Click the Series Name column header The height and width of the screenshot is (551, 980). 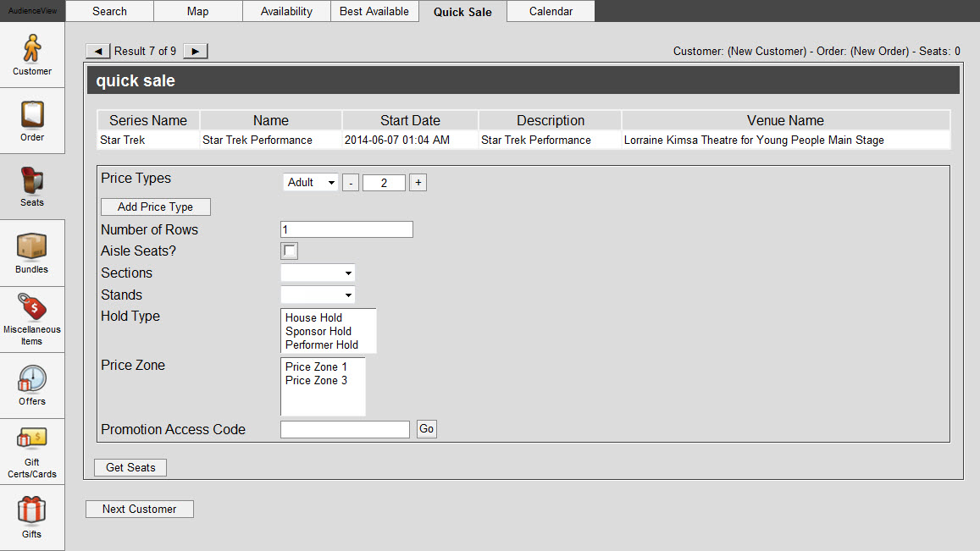pyautogui.click(x=148, y=120)
